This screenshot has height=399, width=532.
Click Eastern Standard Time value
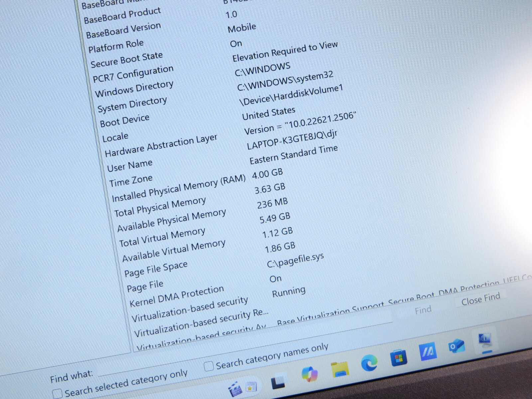click(x=294, y=155)
